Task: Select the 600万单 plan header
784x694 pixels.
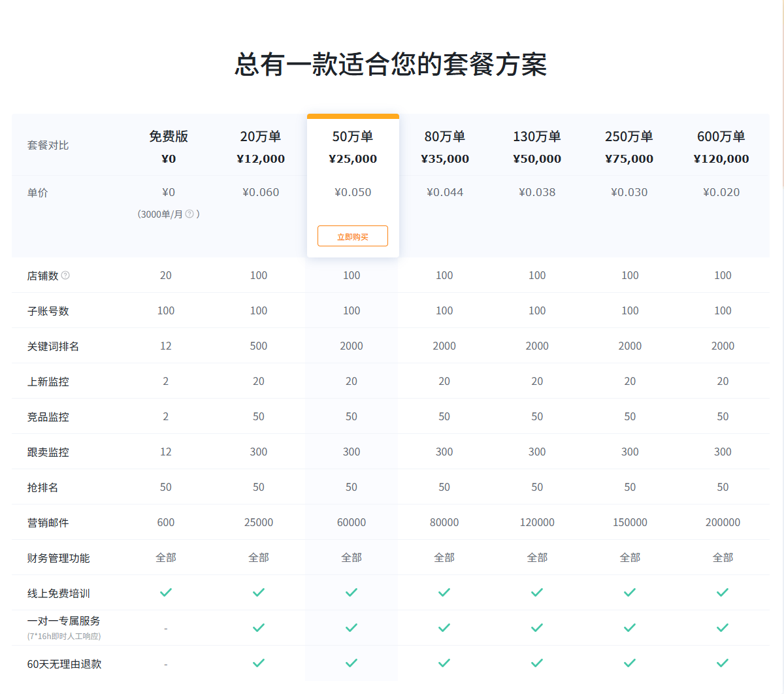Action: (721, 136)
